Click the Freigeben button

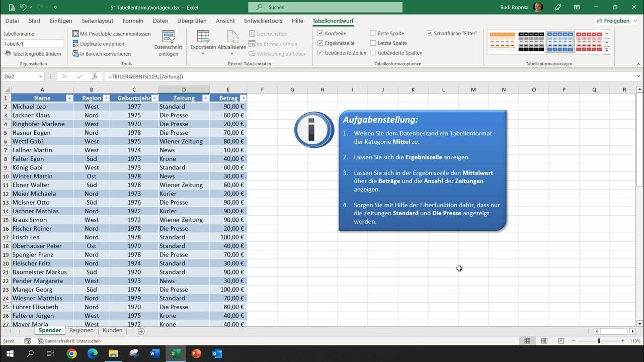point(613,21)
